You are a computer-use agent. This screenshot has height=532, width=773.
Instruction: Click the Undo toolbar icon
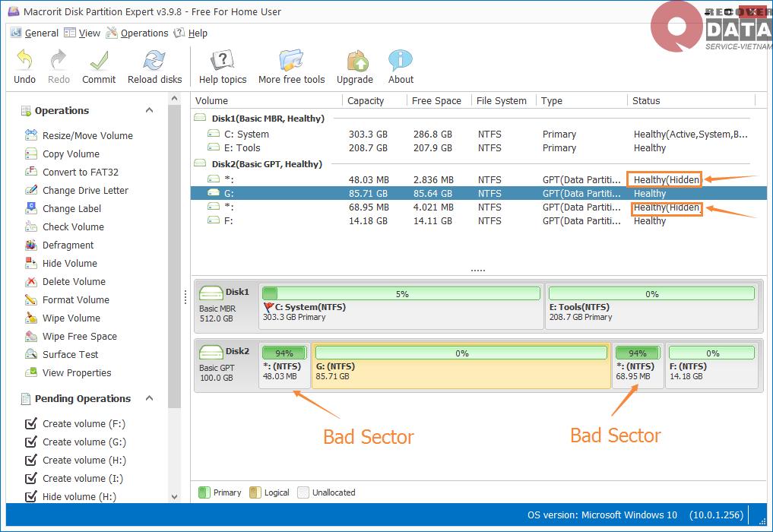coord(24,60)
